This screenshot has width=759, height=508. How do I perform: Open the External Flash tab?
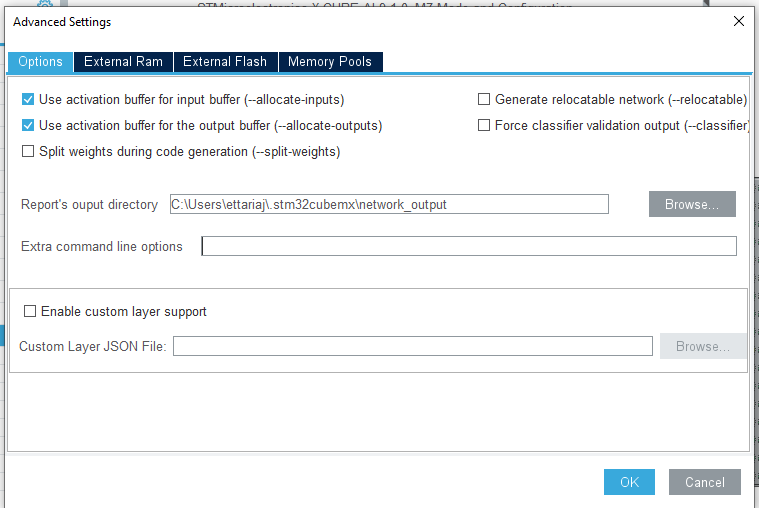(x=225, y=62)
